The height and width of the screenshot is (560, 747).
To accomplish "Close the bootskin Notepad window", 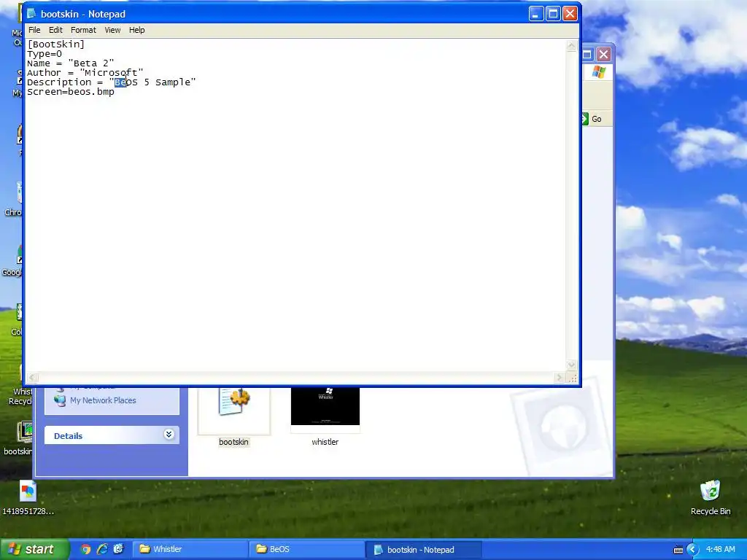I will click(570, 14).
